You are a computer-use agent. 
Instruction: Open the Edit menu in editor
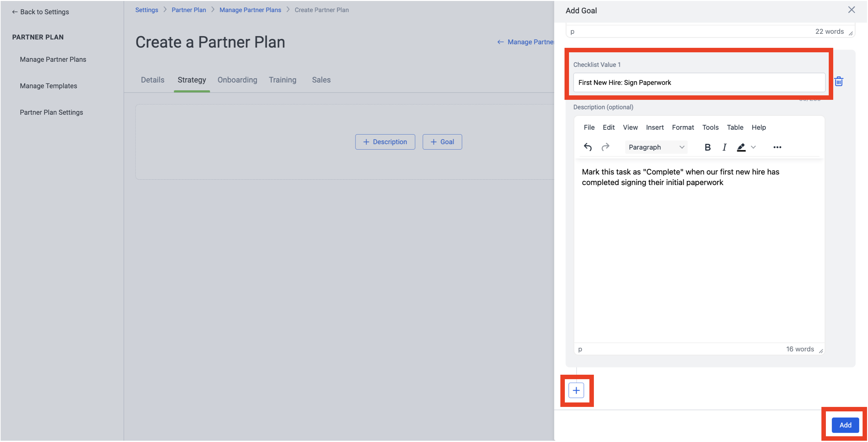(608, 127)
